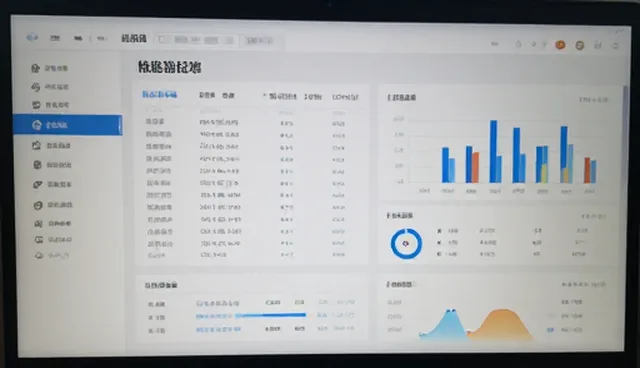This screenshot has width=640, height=368.
Task: Open the golden-brown round avatar in header
Action: 580,45
